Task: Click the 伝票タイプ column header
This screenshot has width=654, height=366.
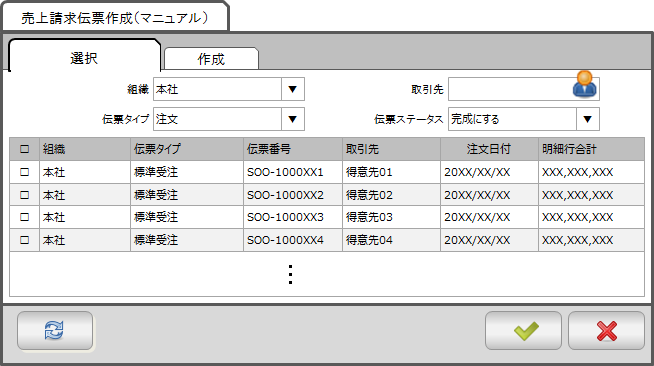Action: tap(187, 149)
